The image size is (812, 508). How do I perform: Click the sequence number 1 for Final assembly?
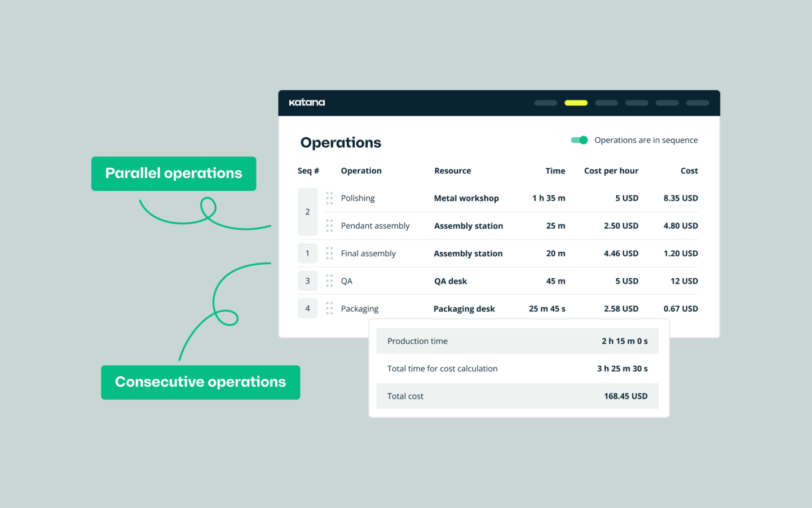[307, 253]
